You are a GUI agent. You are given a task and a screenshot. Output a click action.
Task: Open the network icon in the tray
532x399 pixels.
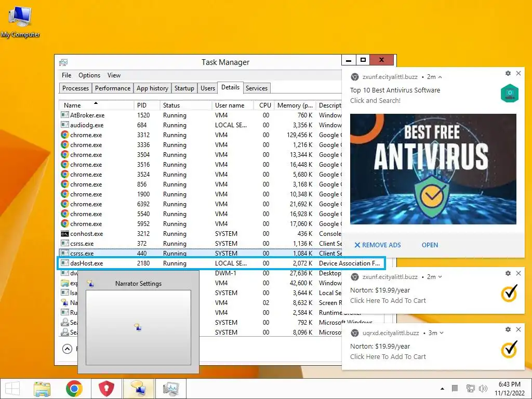[x=470, y=389]
